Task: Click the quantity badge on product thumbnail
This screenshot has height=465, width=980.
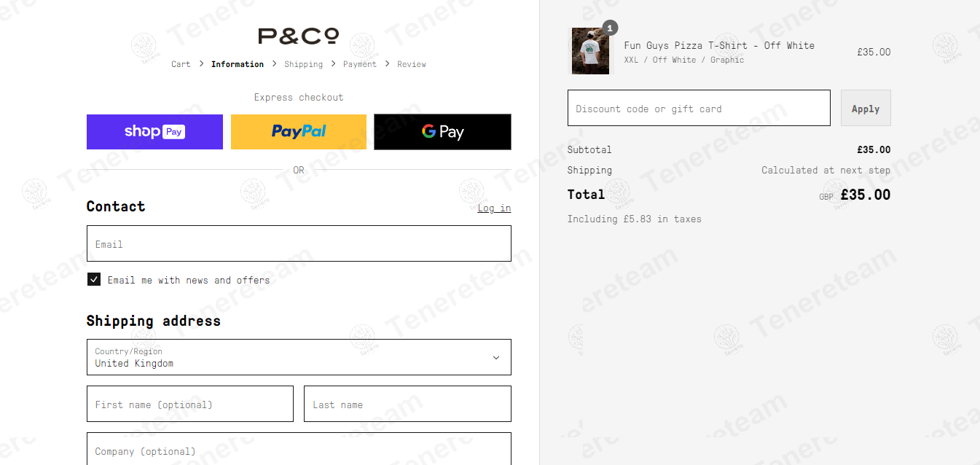Action: [611, 28]
